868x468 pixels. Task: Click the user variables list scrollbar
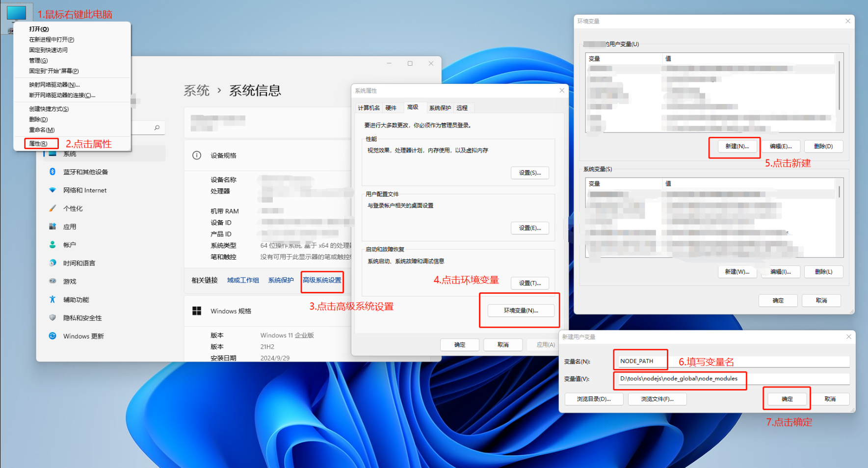pos(840,86)
